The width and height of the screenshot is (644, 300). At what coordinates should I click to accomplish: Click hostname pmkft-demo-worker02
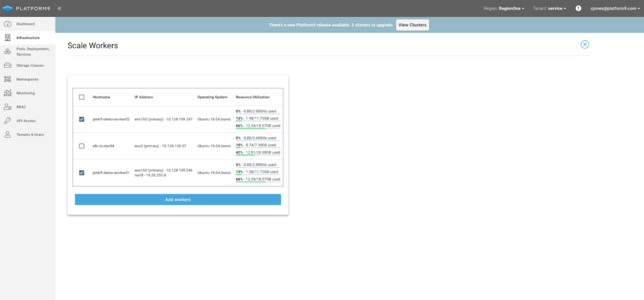click(x=111, y=119)
